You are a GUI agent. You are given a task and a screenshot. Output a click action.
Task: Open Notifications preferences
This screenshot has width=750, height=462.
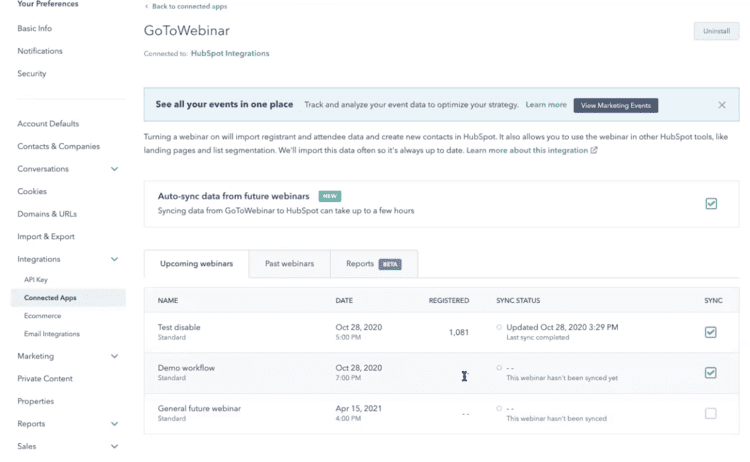click(x=40, y=51)
